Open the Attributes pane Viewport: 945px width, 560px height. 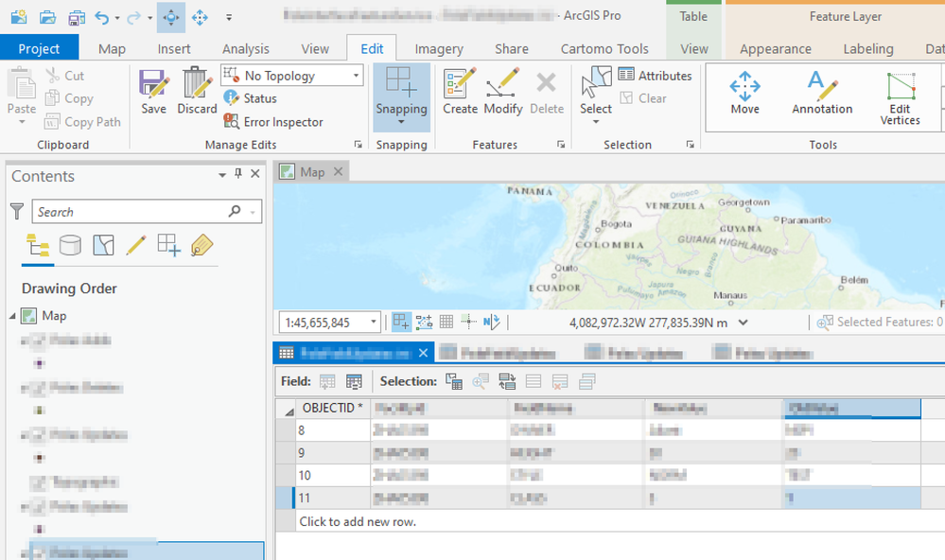click(655, 76)
